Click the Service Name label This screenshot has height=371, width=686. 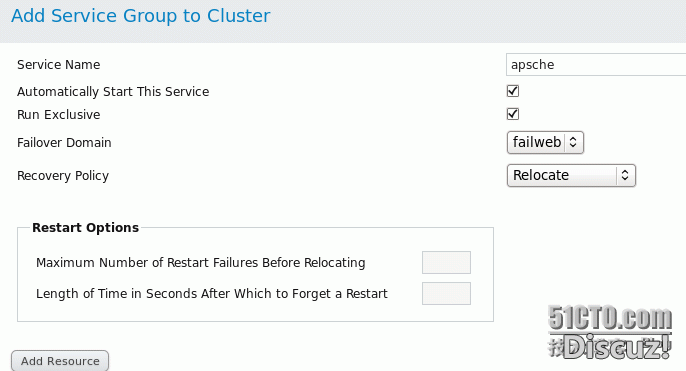pos(59,65)
